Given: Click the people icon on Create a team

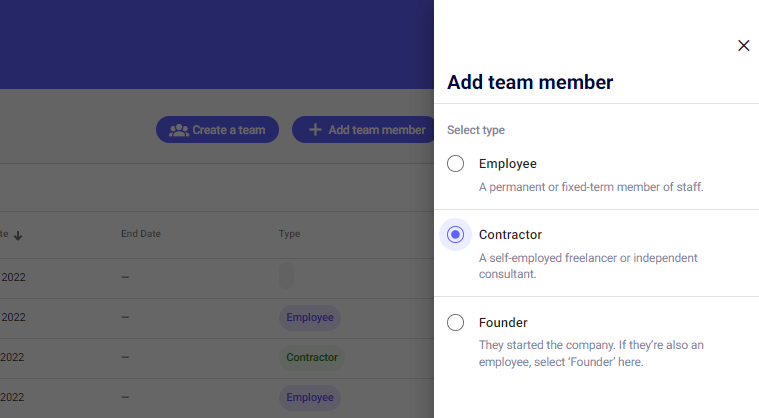Looking at the screenshot, I should [179, 130].
